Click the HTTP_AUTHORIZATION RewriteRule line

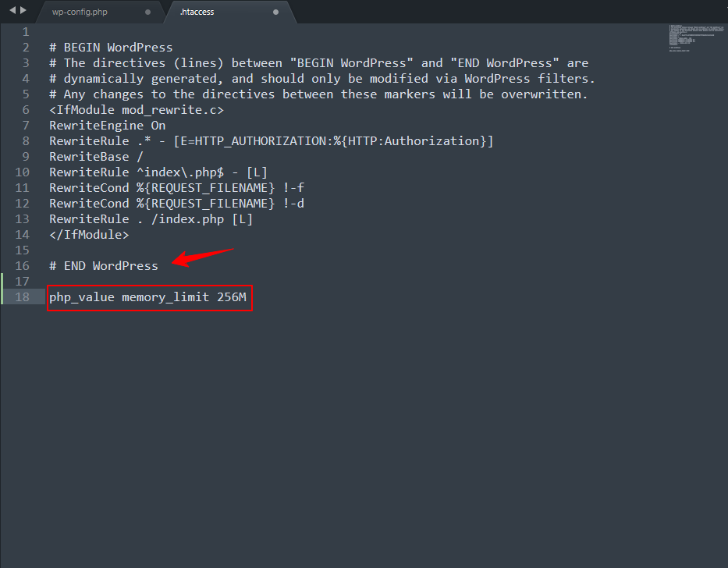click(272, 141)
